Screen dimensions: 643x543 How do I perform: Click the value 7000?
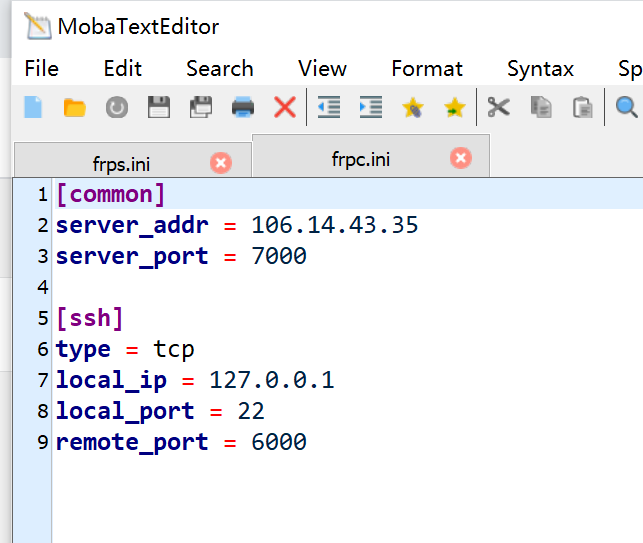coord(279,256)
